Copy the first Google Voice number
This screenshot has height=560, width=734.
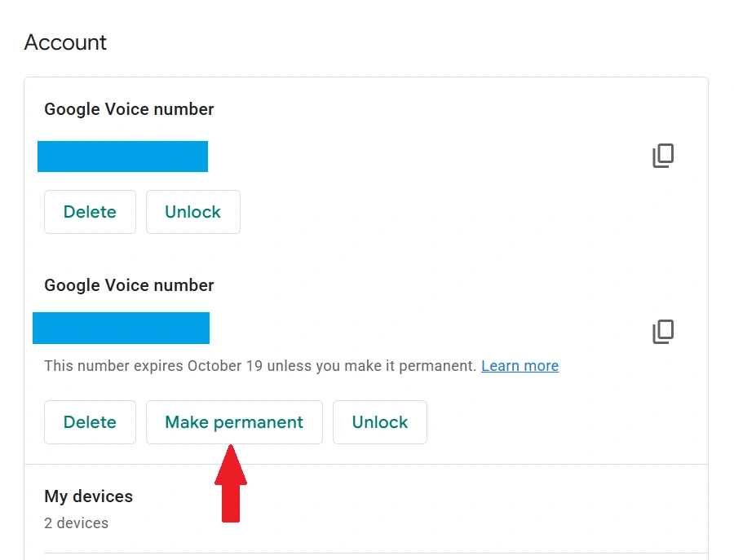(663, 156)
